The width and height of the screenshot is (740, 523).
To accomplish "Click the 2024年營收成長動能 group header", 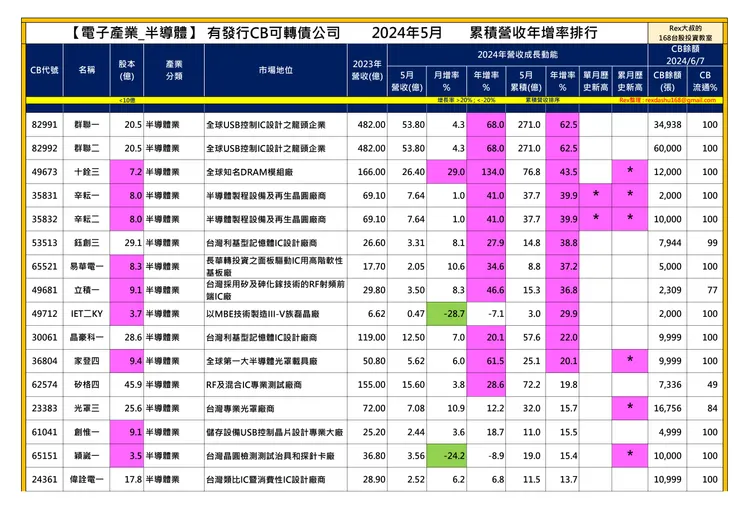I will click(x=517, y=54).
